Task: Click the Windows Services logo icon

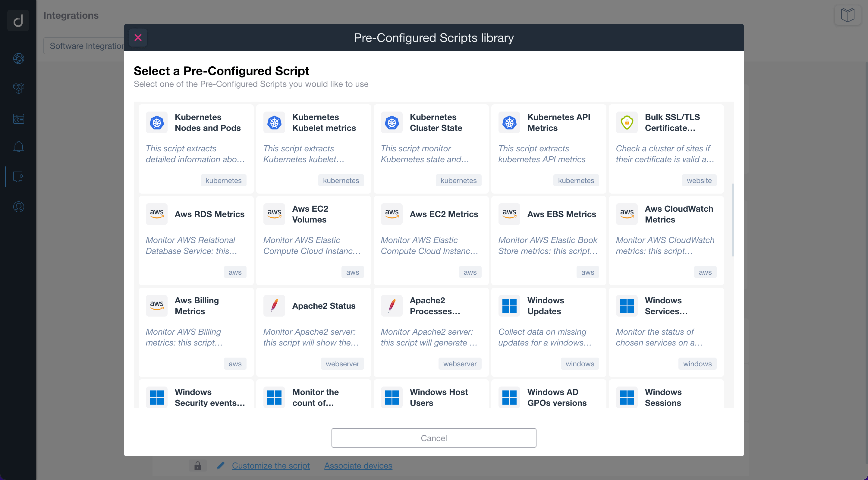Action: click(627, 306)
